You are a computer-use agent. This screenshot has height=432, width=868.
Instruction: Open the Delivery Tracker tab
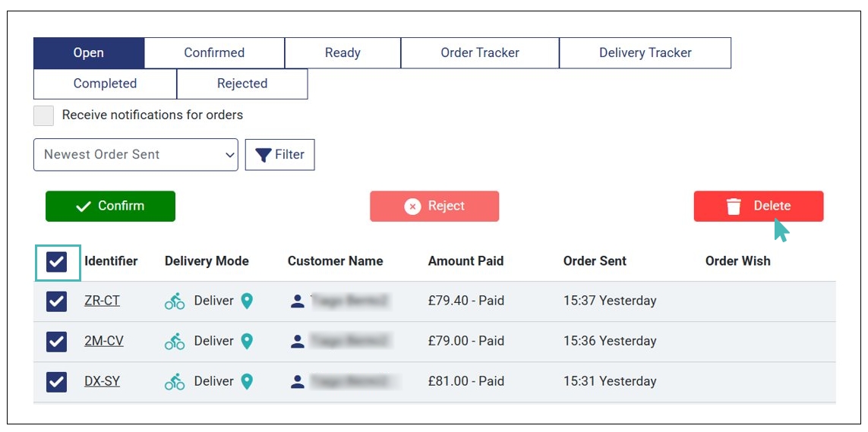[645, 53]
